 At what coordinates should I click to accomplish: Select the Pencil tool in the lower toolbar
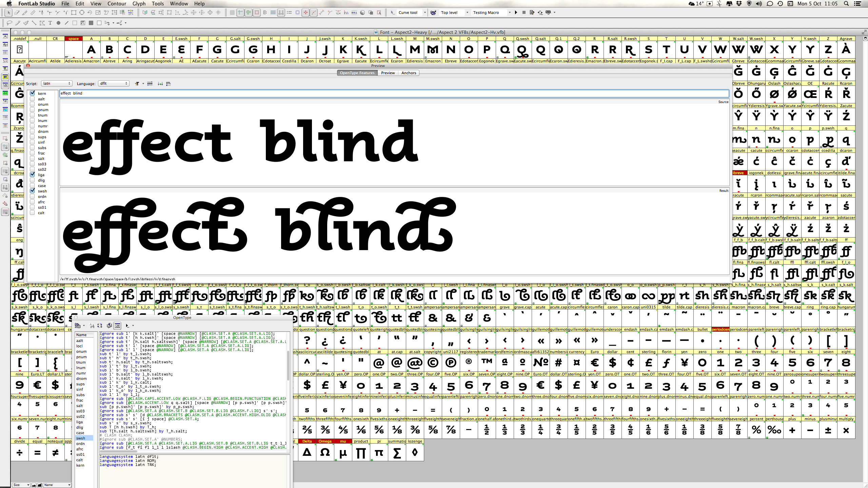[18, 23]
